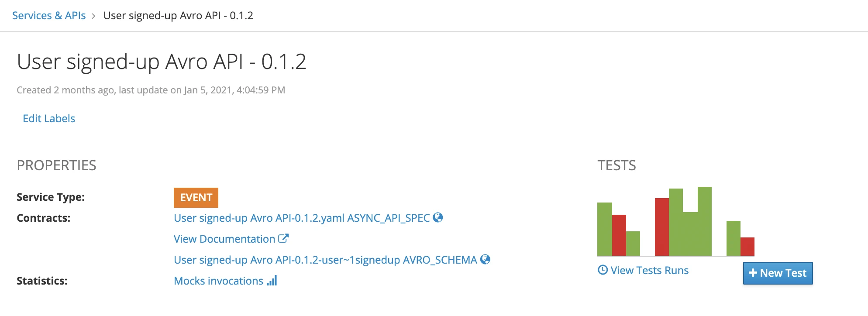This screenshot has width=868, height=316.
Task: Click the globe icon beside AVRO_SCHEMA
Action: tap(485, 259)
